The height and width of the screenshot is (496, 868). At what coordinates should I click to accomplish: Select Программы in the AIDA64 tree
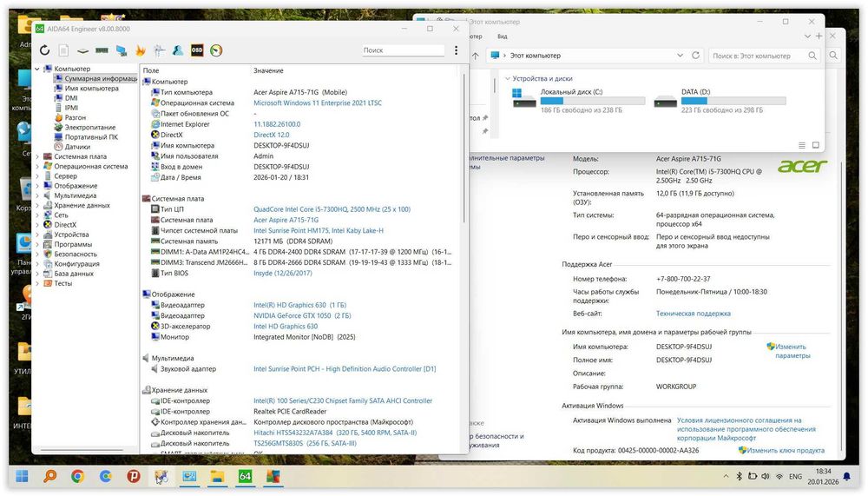[73, 244]
